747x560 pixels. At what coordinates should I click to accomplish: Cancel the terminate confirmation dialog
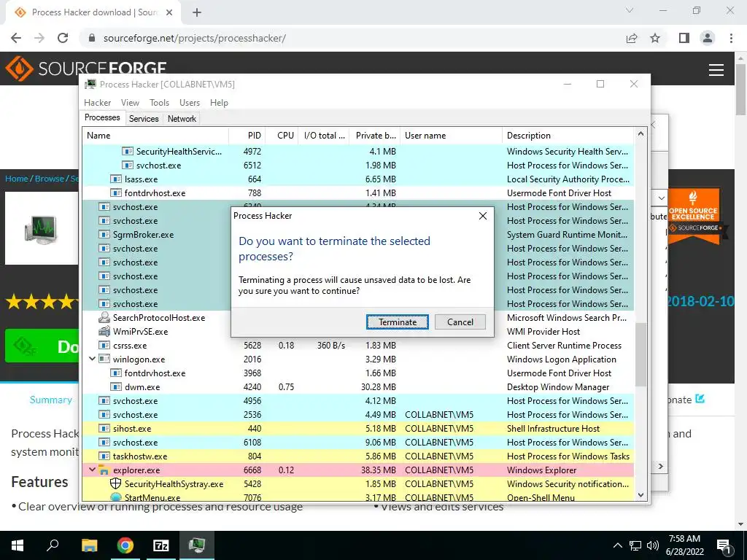point(460,322)
